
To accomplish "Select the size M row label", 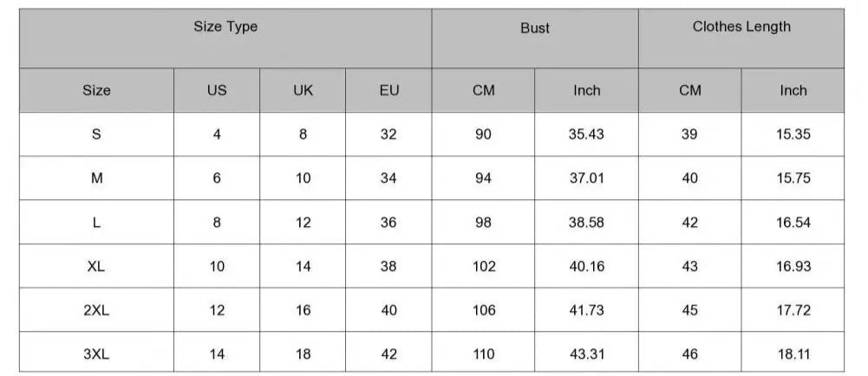I will 96,178.
